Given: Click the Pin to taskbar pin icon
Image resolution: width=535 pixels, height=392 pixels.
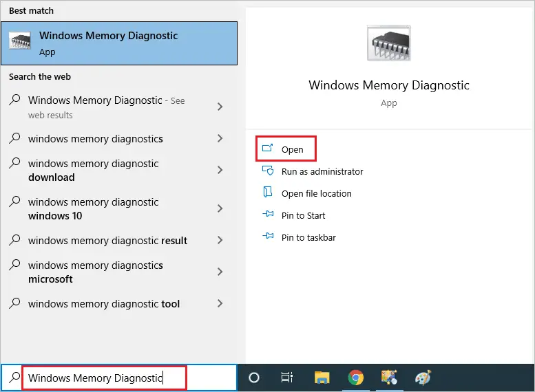Looking at the screenshot, I should [x=268, y=235].
